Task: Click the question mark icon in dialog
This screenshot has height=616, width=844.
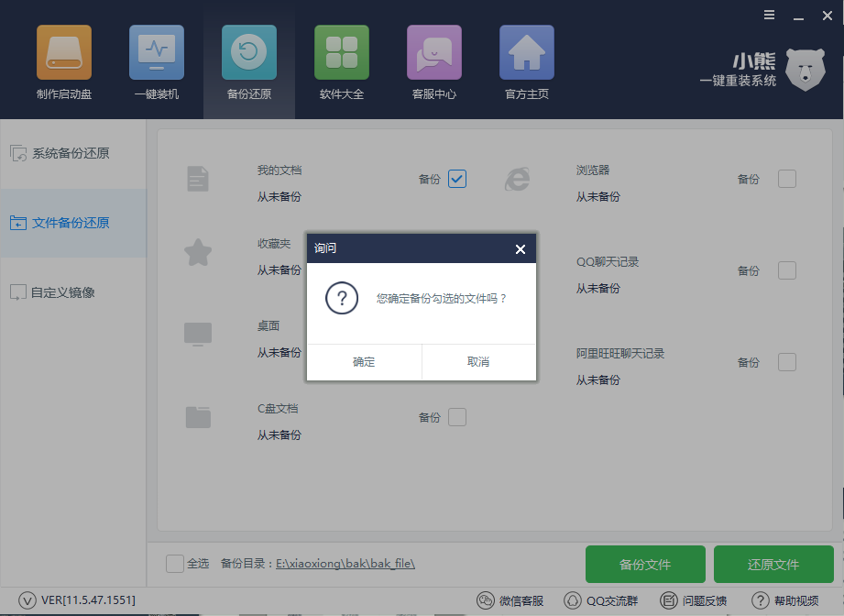Action: coord(342,298)
